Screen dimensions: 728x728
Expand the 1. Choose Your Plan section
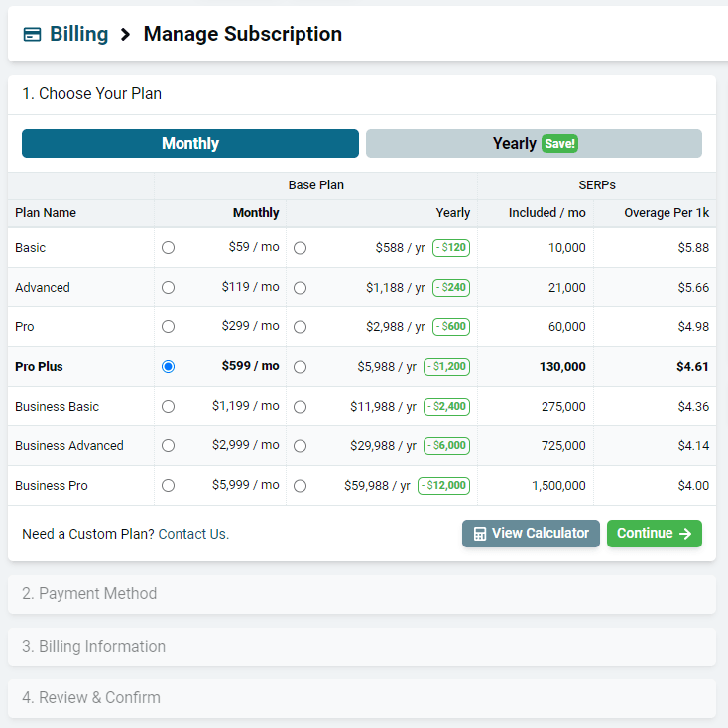click(x=362, y=94)
